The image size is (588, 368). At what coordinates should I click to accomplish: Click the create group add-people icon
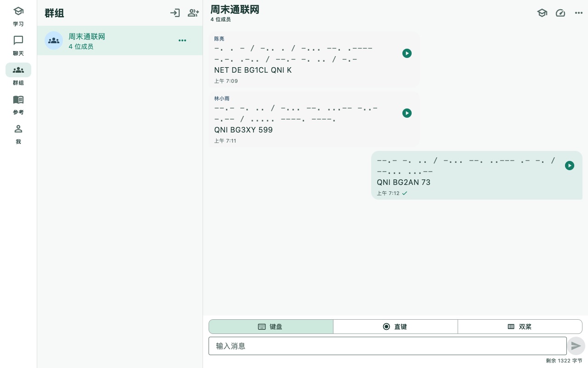[x=193, y=13]
